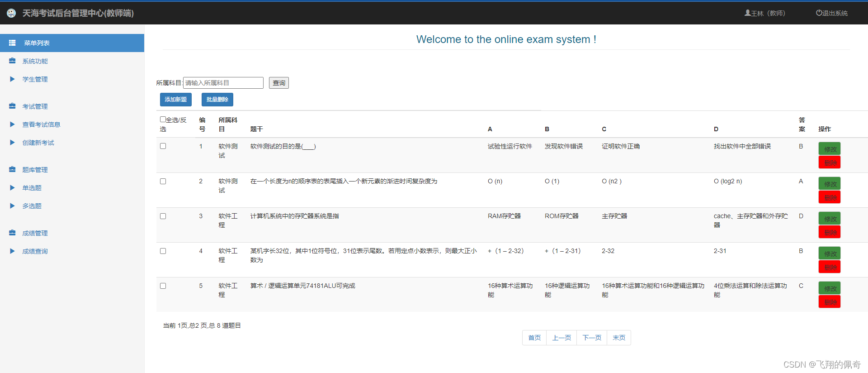Click the 添加新题 button
Screen dimensions: 868x373
click(176, 100)
